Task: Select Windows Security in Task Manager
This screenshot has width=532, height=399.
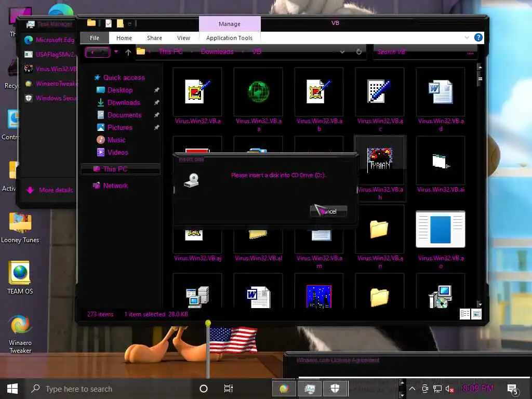Action: coord(49,98)
